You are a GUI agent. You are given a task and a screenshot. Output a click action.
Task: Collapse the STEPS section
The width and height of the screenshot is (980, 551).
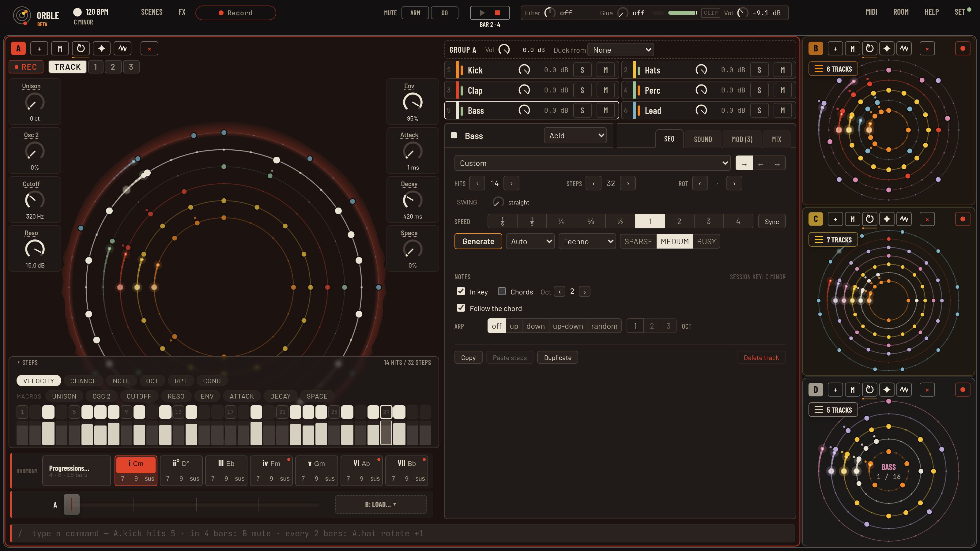click(27, 362)
